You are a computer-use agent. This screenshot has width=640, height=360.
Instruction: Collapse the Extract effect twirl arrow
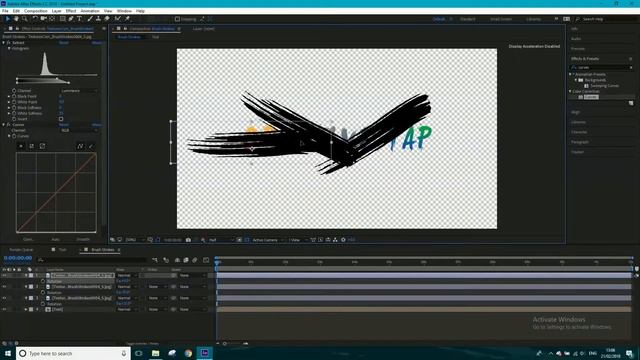[4, 42]
